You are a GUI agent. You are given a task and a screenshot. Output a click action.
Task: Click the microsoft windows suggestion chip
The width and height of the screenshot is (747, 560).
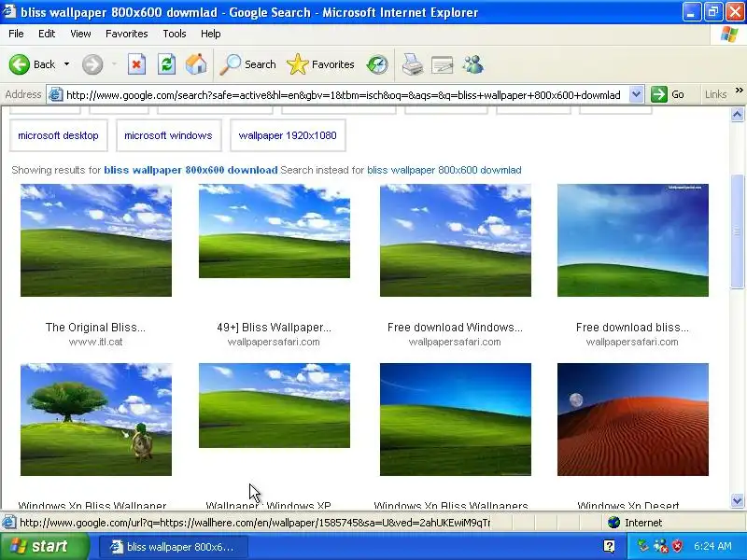(x=168, y=135)
